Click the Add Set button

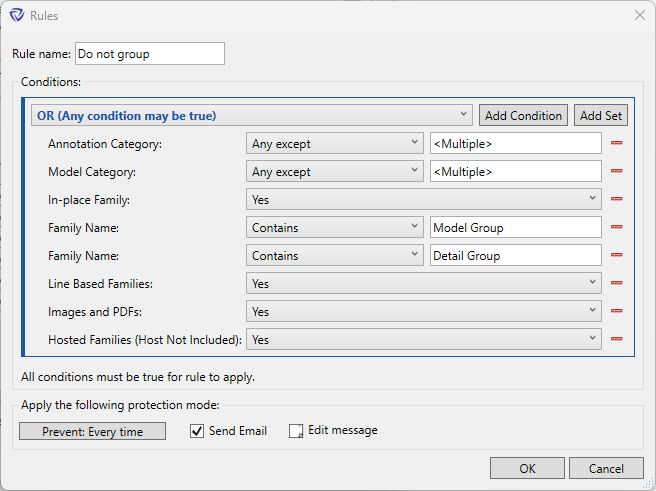coord(601,115)
